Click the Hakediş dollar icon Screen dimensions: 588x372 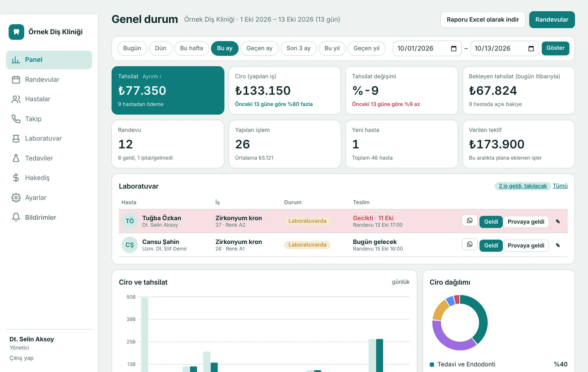point(16,178)
